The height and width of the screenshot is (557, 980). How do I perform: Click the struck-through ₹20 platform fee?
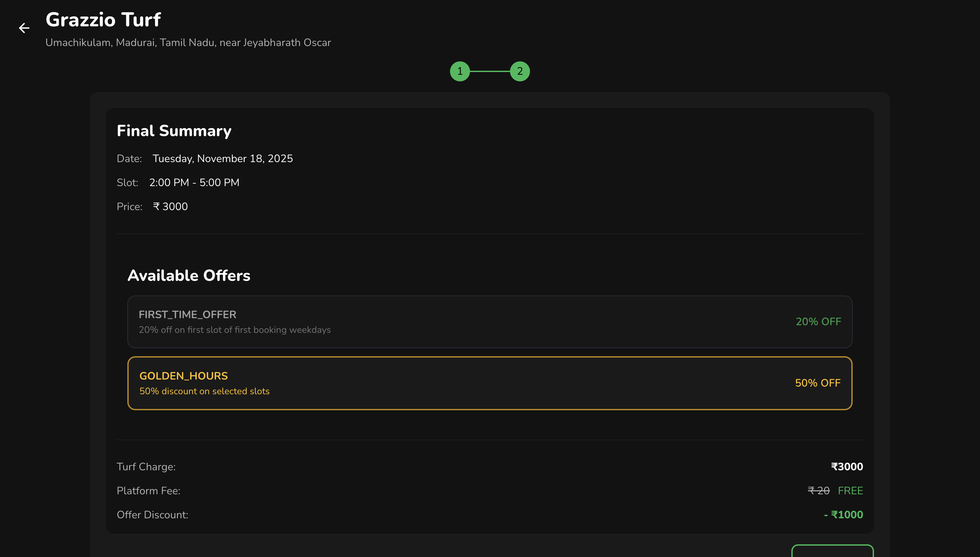tap(818, 491)
